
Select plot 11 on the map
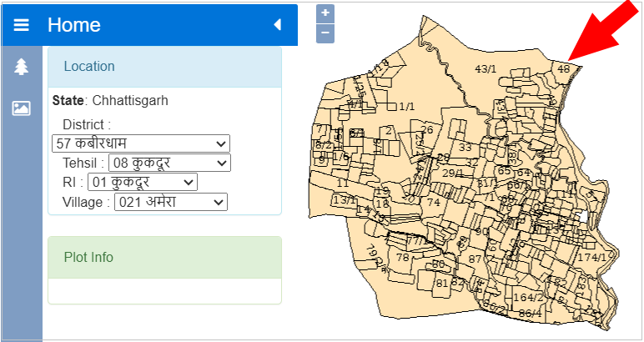click(343, 184)
